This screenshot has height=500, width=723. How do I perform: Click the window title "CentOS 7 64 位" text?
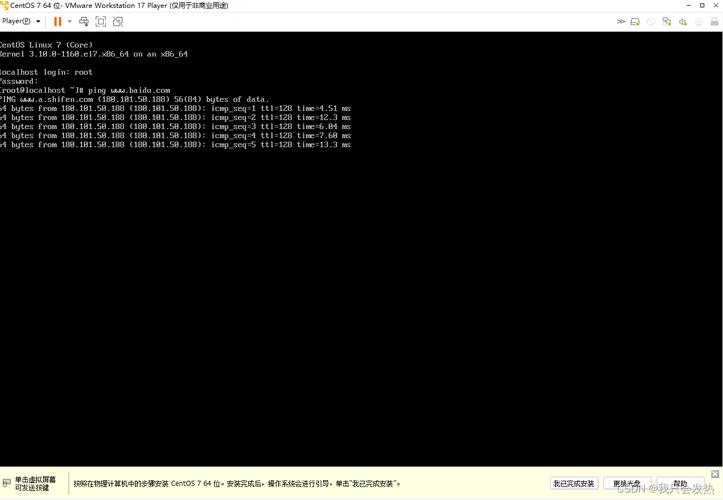[x=35, y=6]
